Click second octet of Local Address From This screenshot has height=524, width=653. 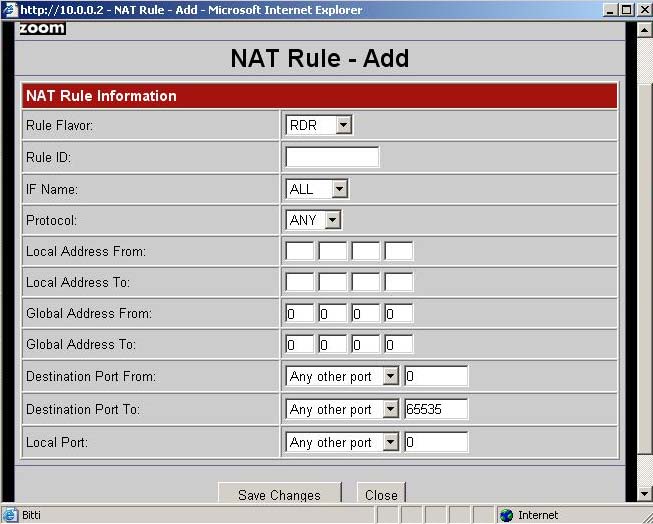click(332, 251)
